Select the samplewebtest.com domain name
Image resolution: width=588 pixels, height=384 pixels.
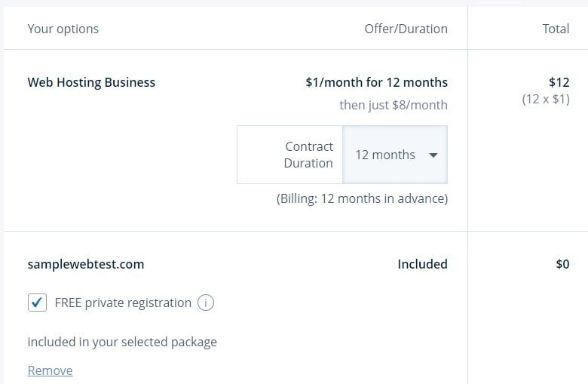click(x=86, y=264)
